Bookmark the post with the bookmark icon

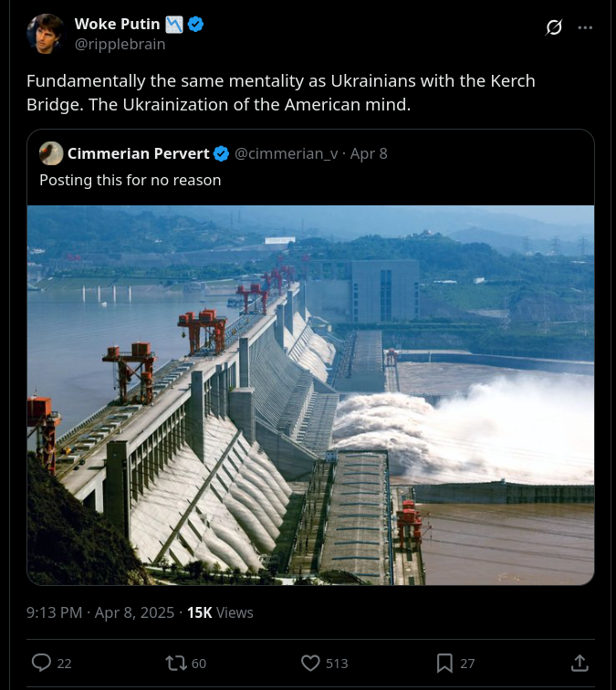[444, 664]
